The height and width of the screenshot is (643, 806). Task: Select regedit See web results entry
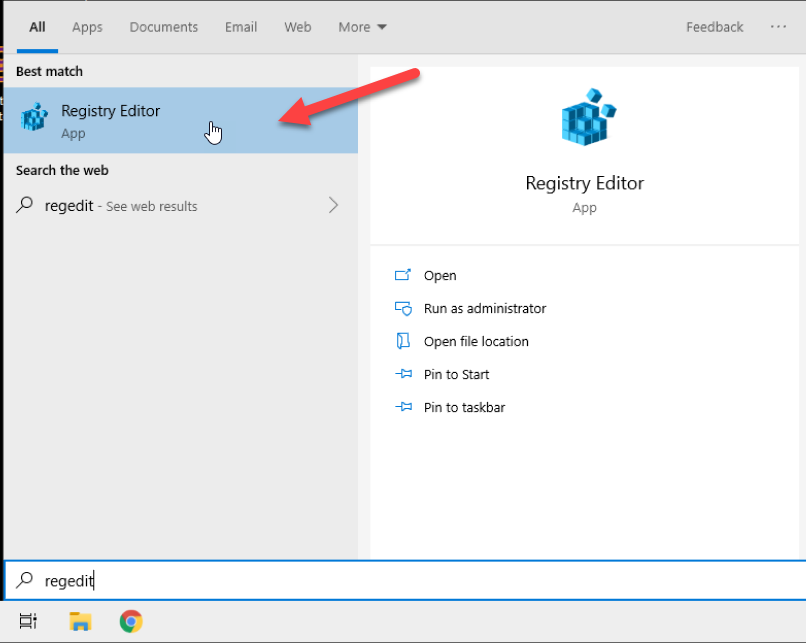point(180,206)
